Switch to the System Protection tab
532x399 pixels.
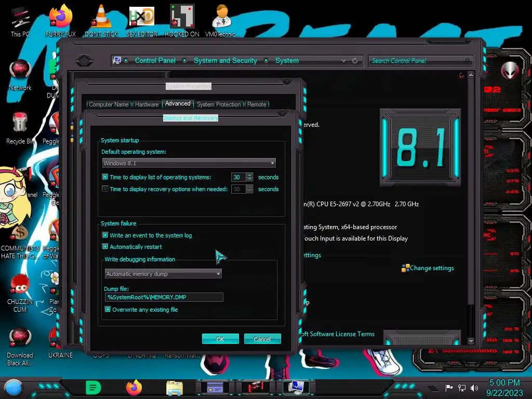coord(219,104)
